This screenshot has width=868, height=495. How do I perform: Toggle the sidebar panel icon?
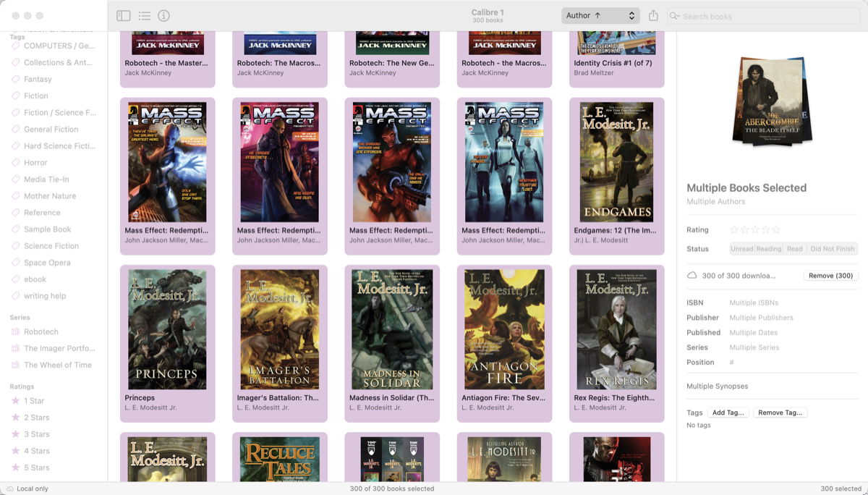pos(124,15)
